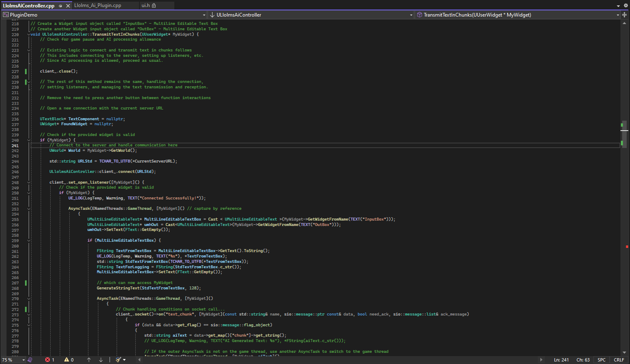This screenshot has width=630, height=364.
Task: Click vertical scrollbar up arrow
Action: (x=624, y=23)
